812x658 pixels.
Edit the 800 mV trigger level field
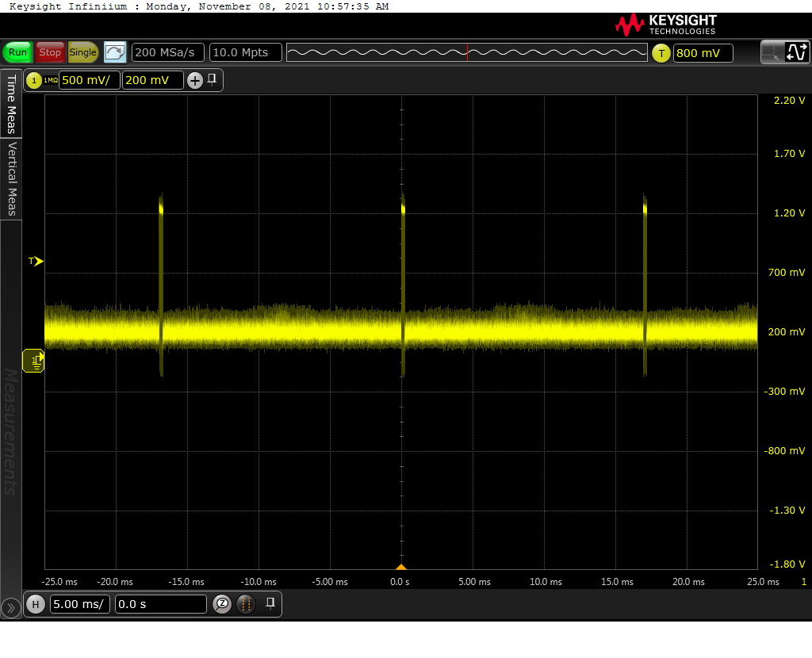pos(703,53)
